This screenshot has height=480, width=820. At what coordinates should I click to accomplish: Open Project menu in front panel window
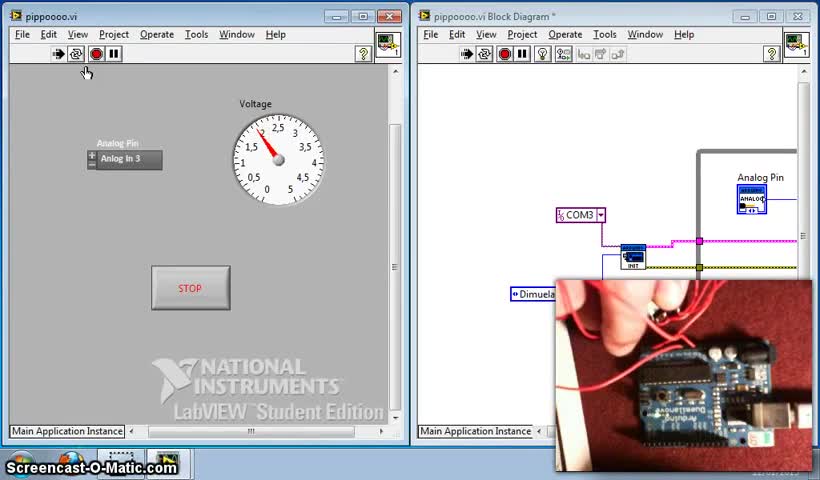click(x=113, y=35)
